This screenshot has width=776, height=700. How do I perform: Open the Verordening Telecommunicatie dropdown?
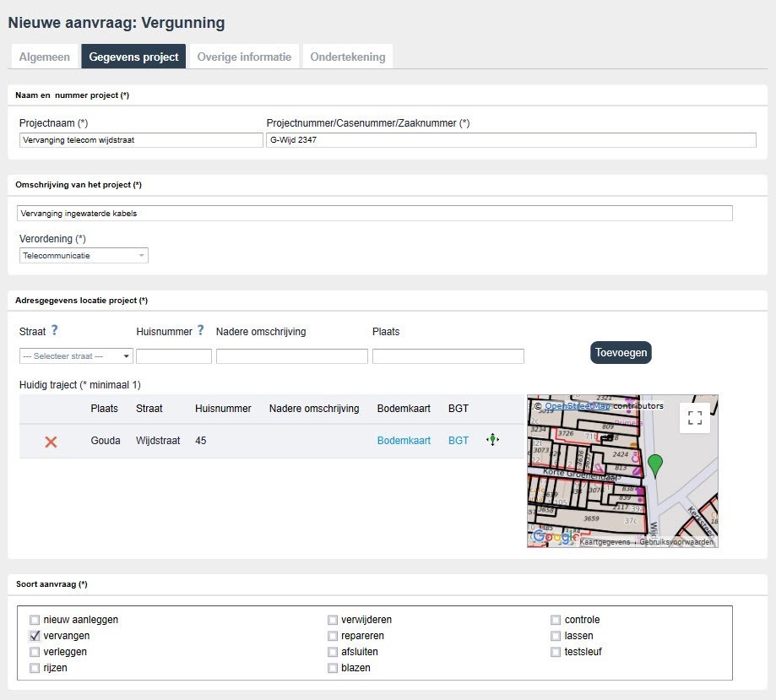[84, 255]
